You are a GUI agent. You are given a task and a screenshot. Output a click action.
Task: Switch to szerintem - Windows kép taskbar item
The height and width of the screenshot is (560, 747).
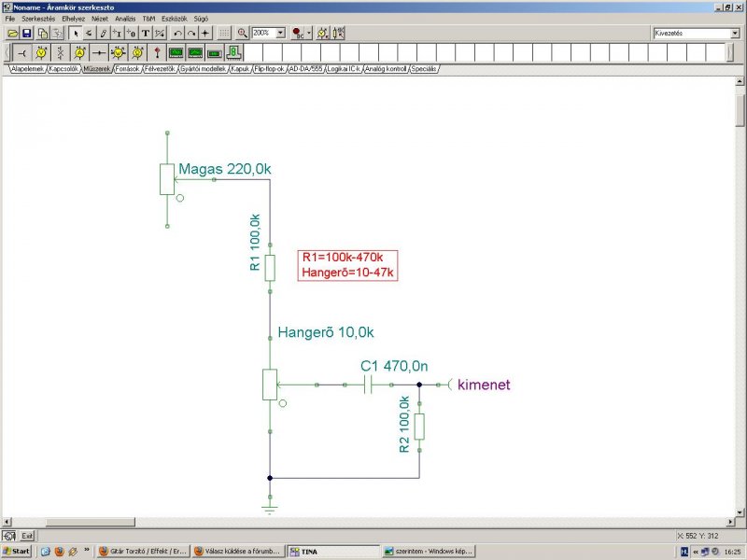(429, 551)
